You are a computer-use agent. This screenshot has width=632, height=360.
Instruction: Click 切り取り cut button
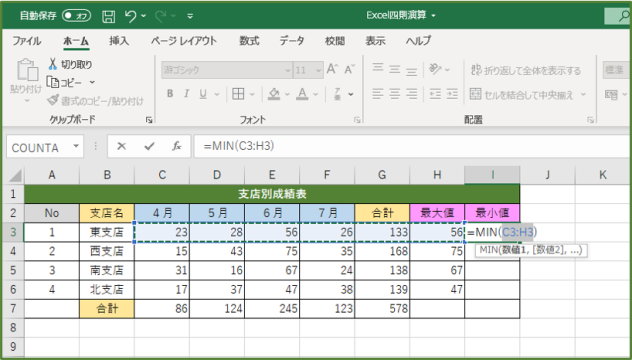(70, 65)
